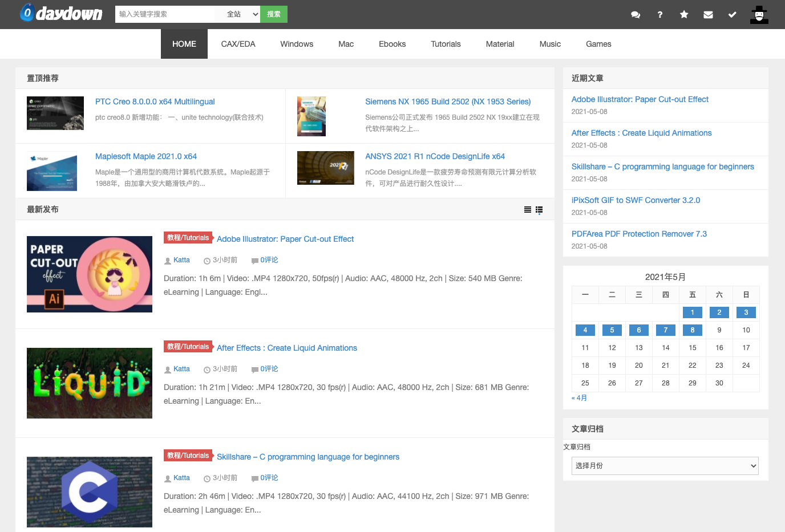Screen dimensions: 785x532
Task: Open the Tutorials category
Action: click(446, 44)
